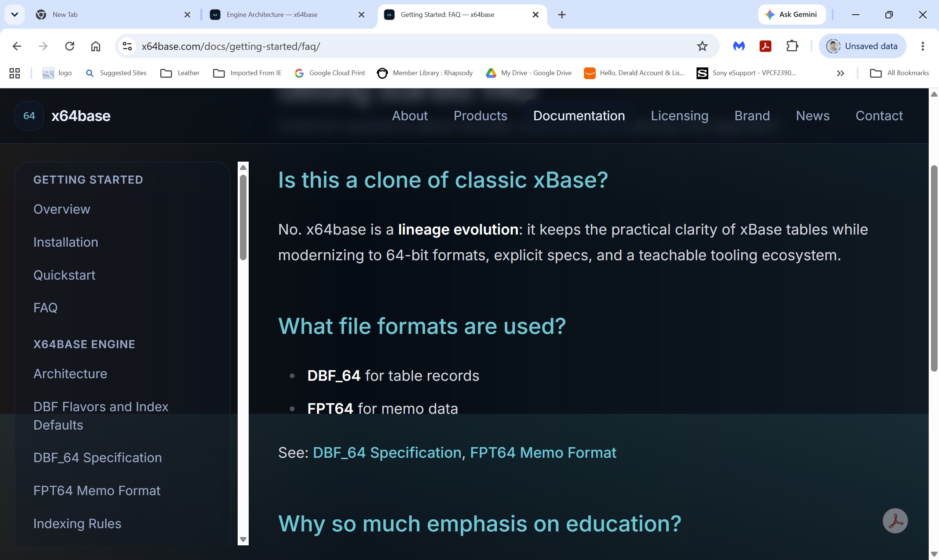Open the logo bookmark
The width and height of the screenshot is (939, 560).
57,73
